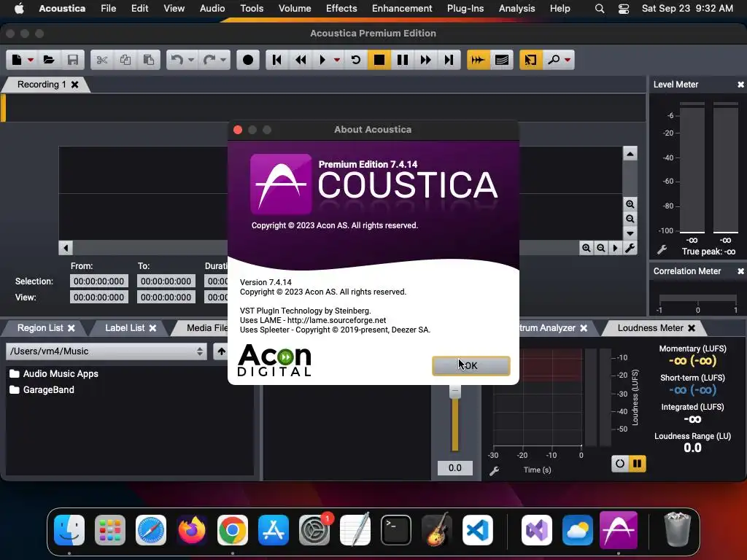Open the Analysis menu
The height and width of the screenshot is (560, 747).
tap(517, 9)
